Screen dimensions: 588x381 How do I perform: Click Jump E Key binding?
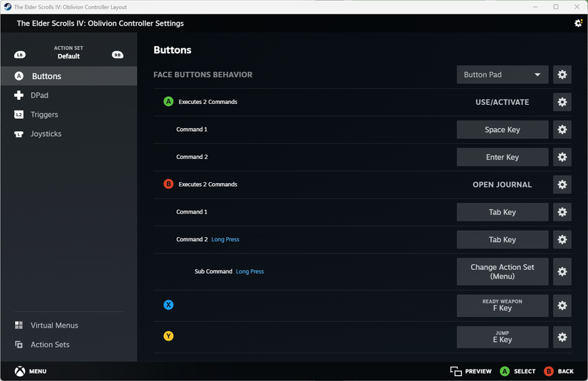click(502, 337)
